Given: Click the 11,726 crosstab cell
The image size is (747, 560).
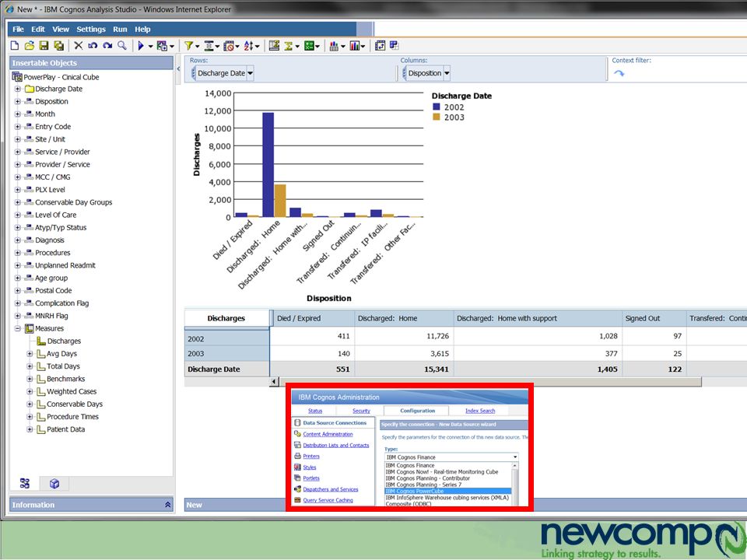Looking at the screenshot, I should 404,336.
